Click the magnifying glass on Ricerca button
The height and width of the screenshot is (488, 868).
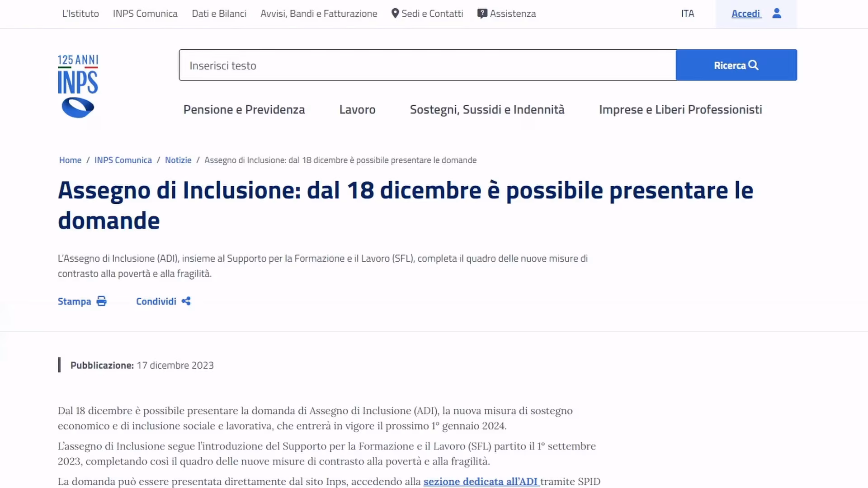pyautogui.click(x=753, y=65)
